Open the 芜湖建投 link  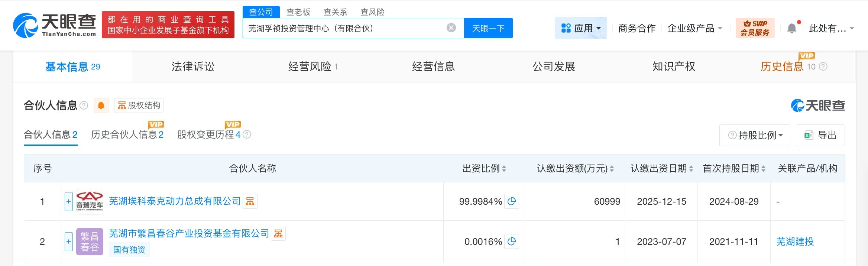click(x=795, y=241)
